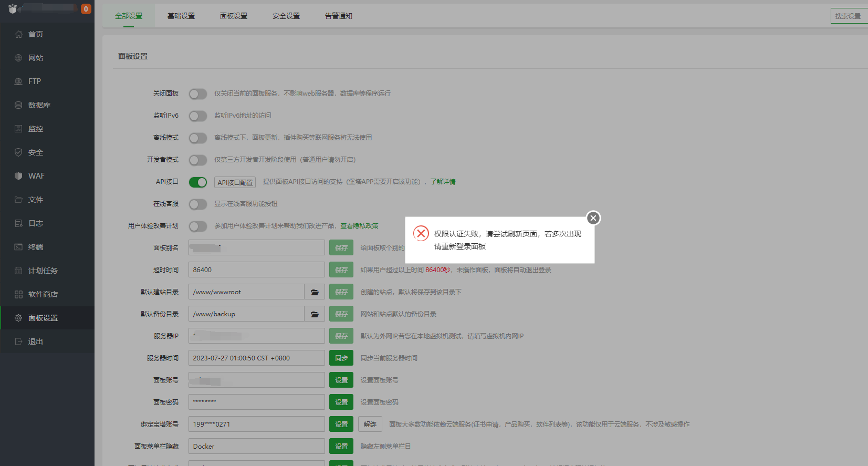Click 设置 for 面板密码
Screen dimensions: 868x466
point(341,402)
